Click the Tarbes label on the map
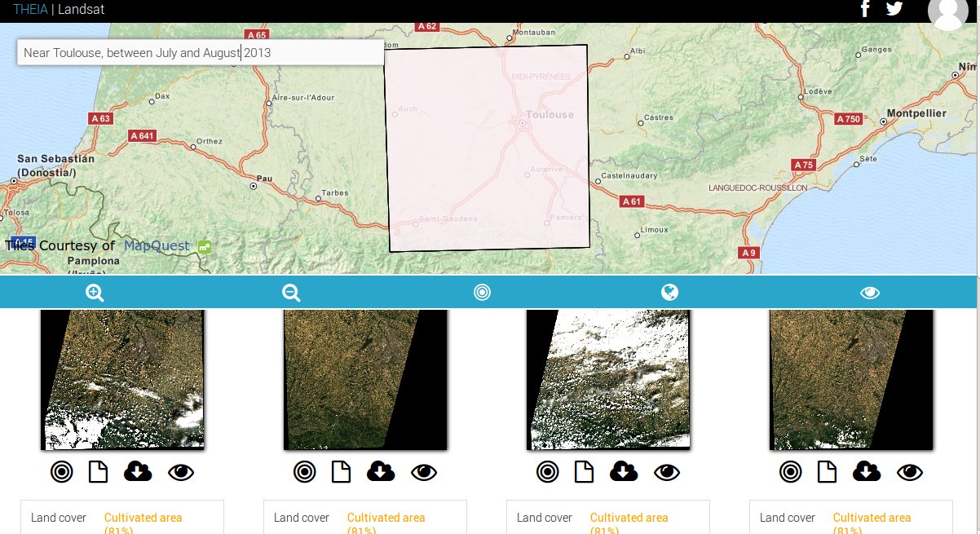This screenshot has width=980, height=534. click(334, 193)
